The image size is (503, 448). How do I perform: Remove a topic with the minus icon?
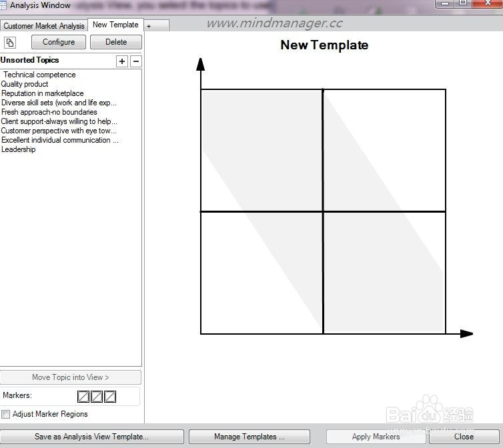click(x=136, y=61)
